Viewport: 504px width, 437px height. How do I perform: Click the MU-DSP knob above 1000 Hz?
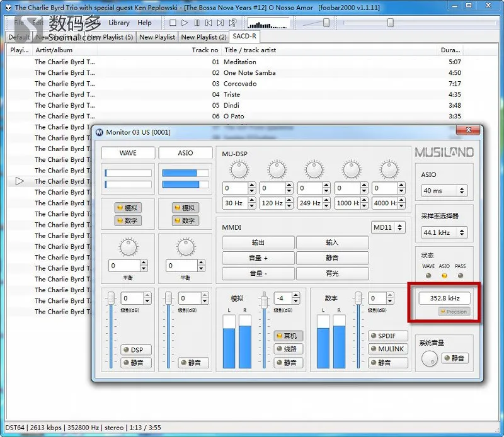pyautogui.click(x=352, y=169)
